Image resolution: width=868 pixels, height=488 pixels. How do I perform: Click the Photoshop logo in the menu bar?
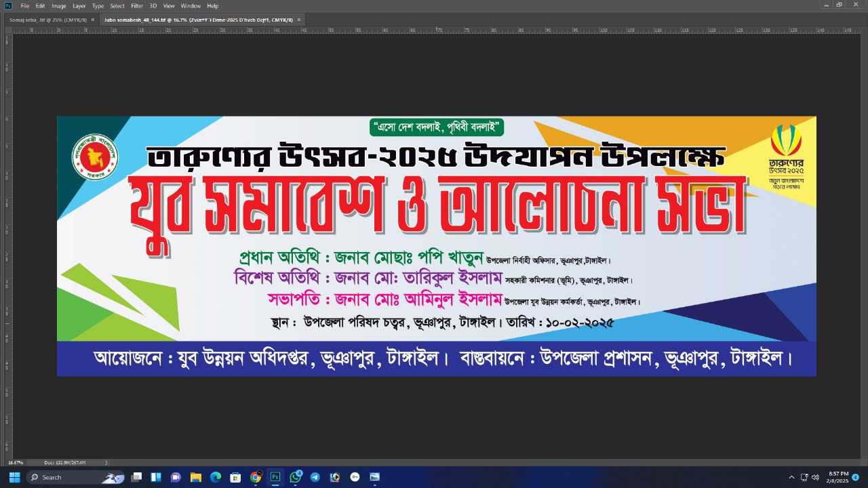coord(7,5)
